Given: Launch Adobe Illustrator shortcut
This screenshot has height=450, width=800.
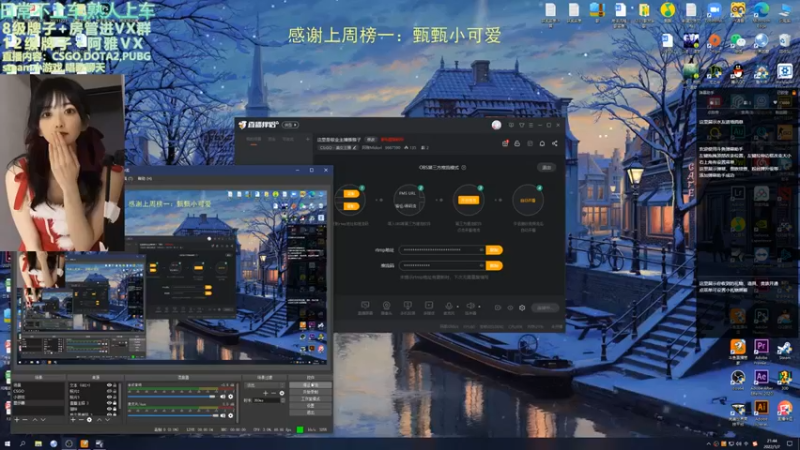Looking at the screenshot, I should coord(761,409).
